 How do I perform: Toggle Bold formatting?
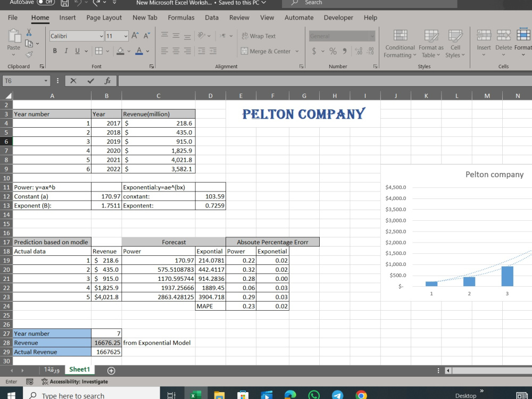[x=55, y=49]
